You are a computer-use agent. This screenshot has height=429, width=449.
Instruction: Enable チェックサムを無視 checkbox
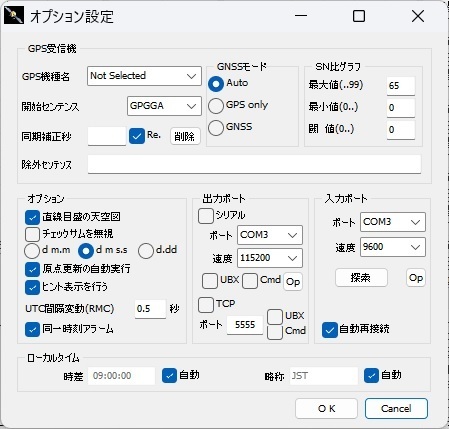pos(32,234)
